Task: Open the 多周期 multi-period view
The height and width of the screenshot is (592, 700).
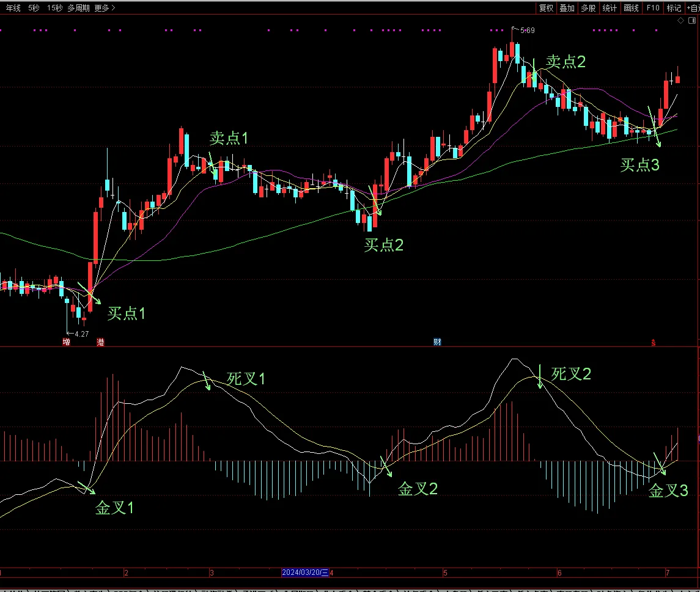Action: (x=79, y=8)
